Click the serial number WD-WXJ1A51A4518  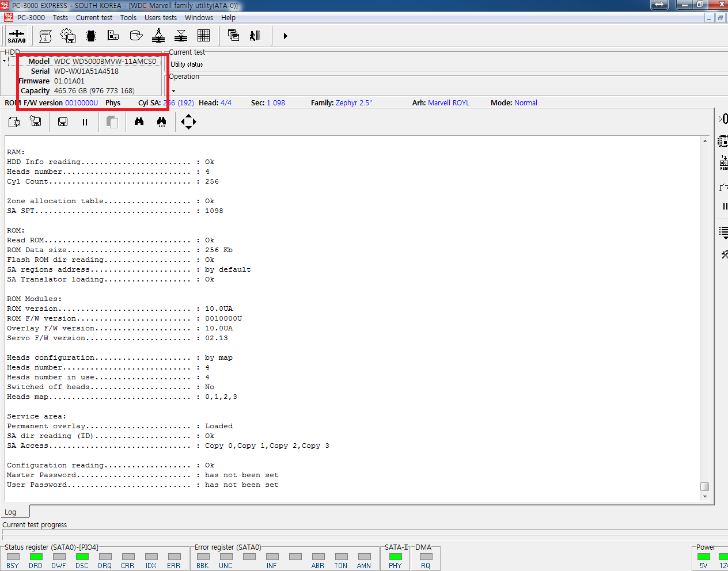(86, 71)
